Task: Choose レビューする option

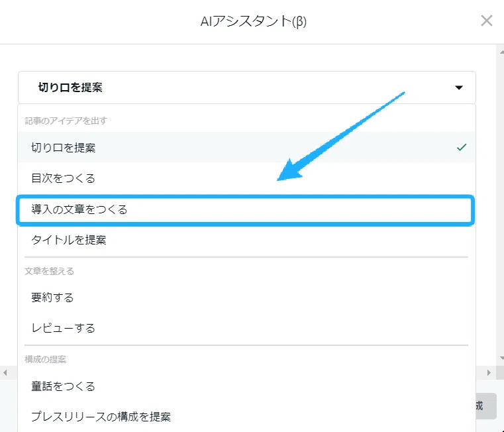Action: [x=246, y=328]
